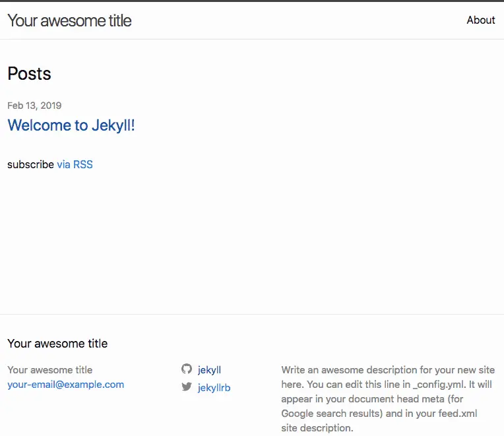The height and width of the screenshot is (436, 504).
Task: Click the large footer heading Your awesome title
Action: [x=57, y=343]
